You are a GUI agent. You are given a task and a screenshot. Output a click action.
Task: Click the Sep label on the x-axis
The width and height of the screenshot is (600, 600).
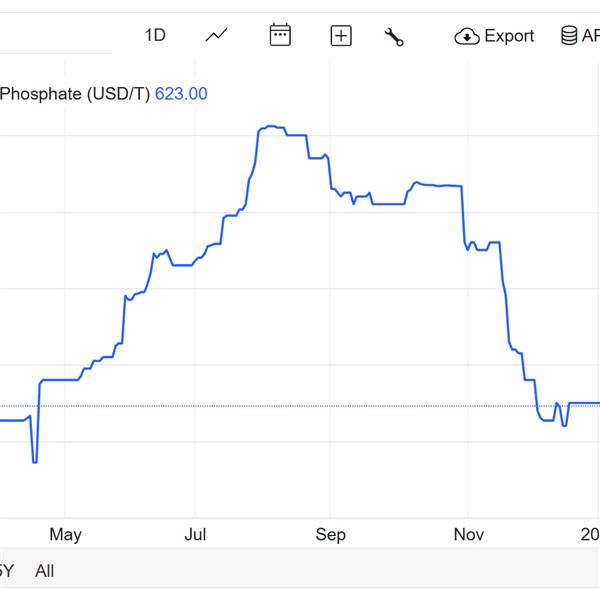coord(331,535)
